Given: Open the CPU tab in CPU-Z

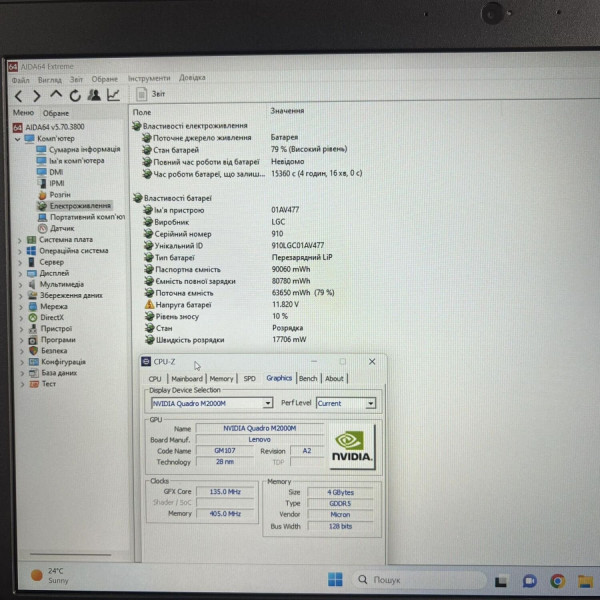Looking at the screenshot, I should (155, 379).
